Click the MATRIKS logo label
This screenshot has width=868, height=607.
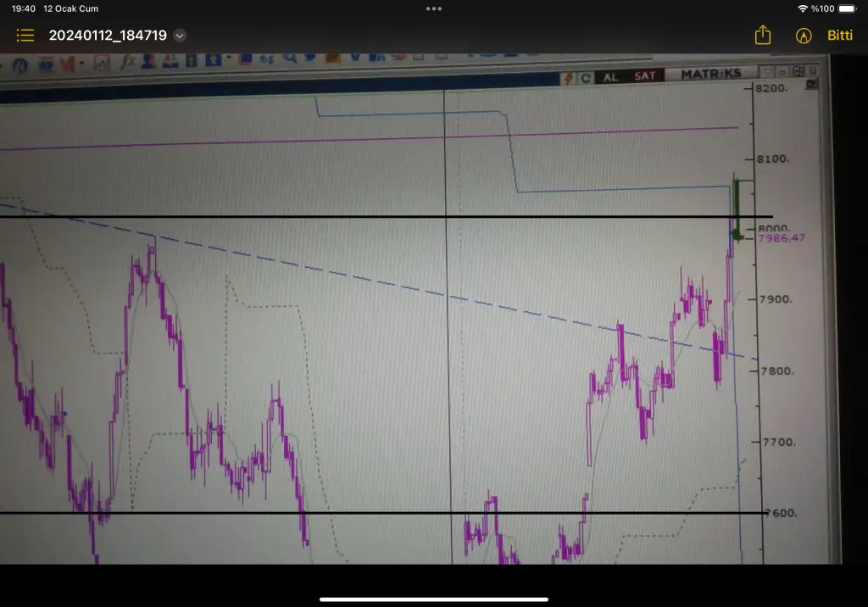click(710, 75)
